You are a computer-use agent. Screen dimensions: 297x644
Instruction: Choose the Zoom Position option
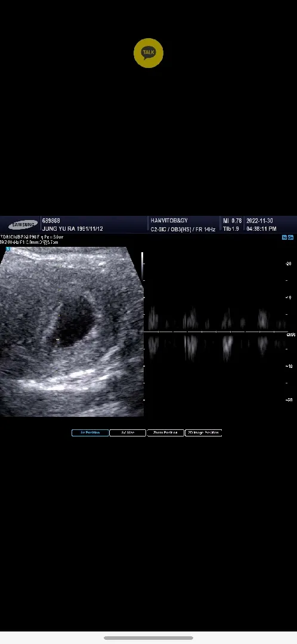click(165, 432)
